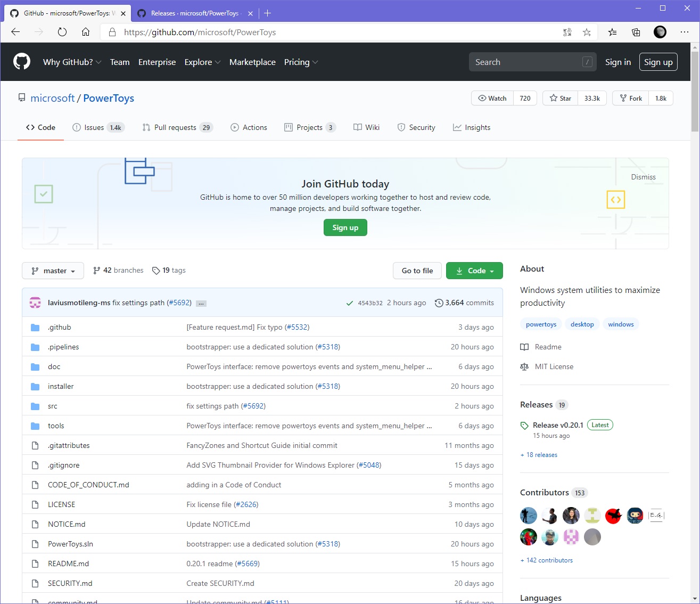700x604 pixels.
Task: Open the Security tab
Action: click(x=416, y=127)
